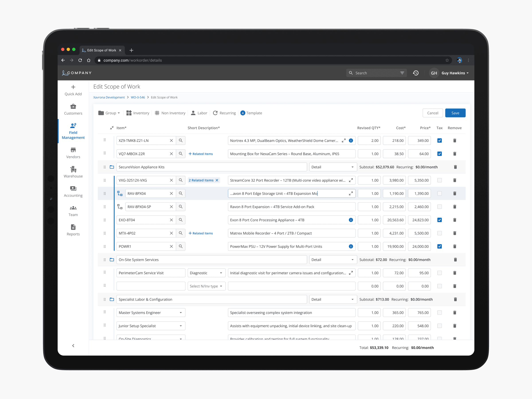Open the Select N/Inv type dropdown

click(x=206, y=286)
